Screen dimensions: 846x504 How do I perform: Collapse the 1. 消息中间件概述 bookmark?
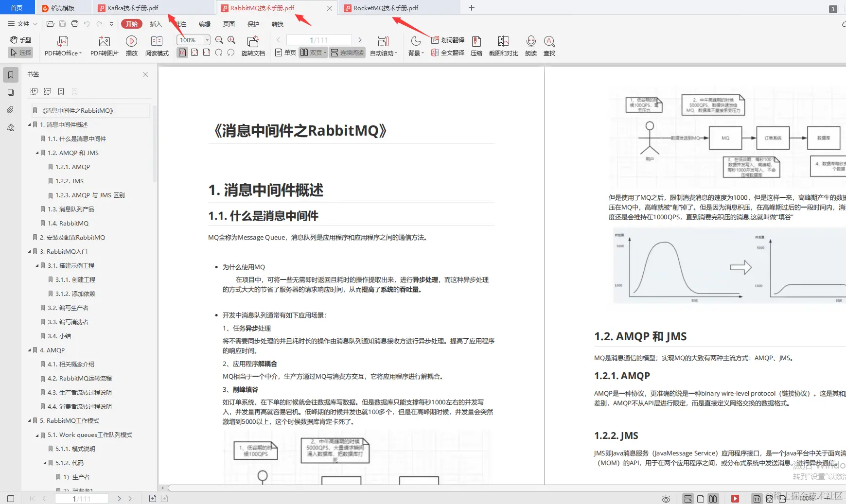click(x=29, y=125)
